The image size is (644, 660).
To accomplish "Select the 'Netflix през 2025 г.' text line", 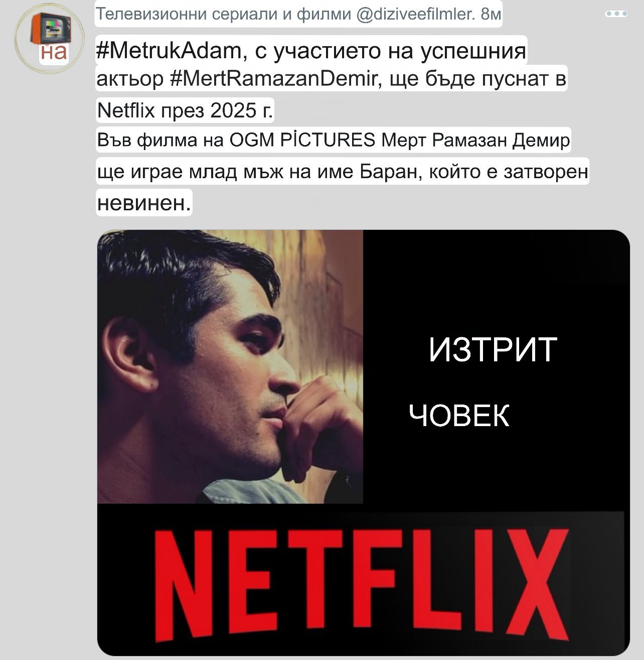I will [x=185, y=110].
